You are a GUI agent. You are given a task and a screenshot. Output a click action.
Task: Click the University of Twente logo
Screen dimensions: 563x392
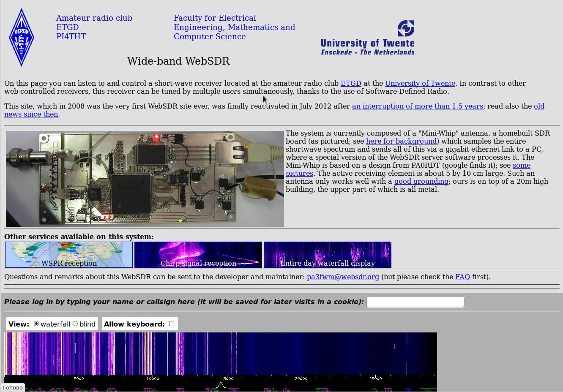click(367, 38)
